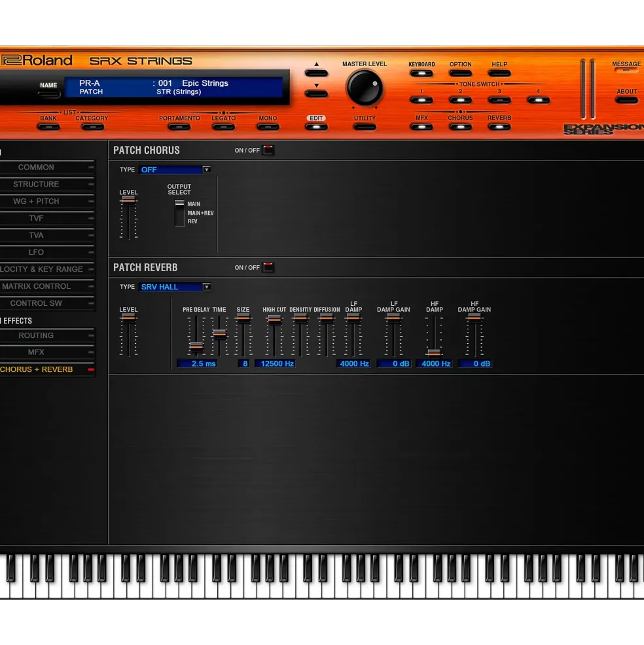Image resolution: width=644 pixels, height=645 pixels.
Task: Open the About button
Action: pos(626,100)
